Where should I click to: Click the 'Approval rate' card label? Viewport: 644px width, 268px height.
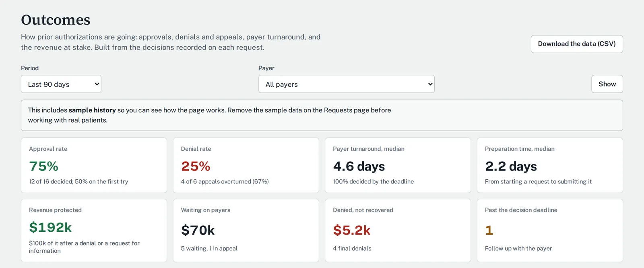(x=48, y=149)
